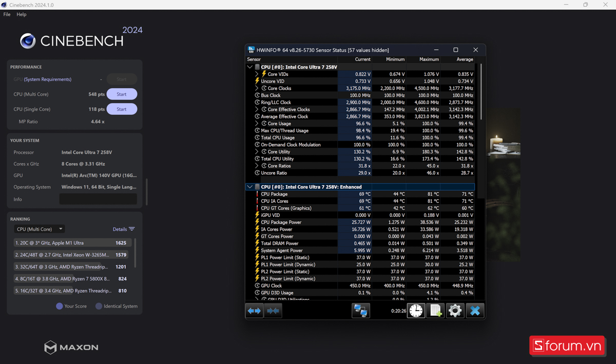Start the CPU (Single Core) benchmark

122,109
